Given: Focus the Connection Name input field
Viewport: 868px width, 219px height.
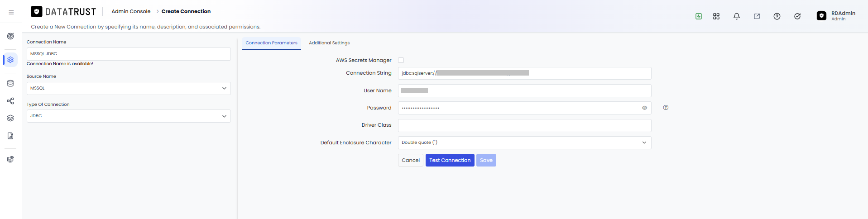Looking at the screenshot, I should (129, 54).
